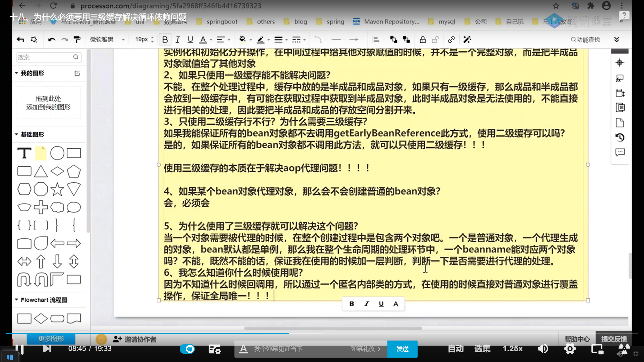The image size is (644, 362).
Task: Open the 选集 episode list
Action: [x=482, y=349]
